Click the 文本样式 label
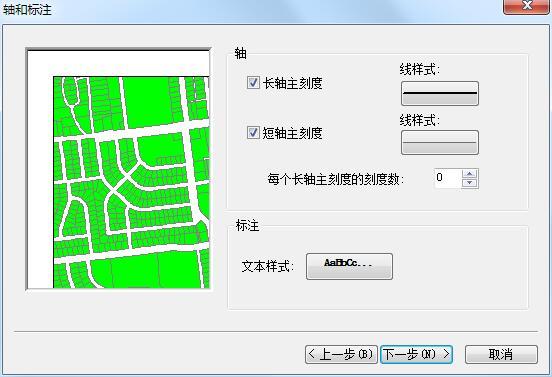The height and width of the screenshot is (377, 552). 268,266
